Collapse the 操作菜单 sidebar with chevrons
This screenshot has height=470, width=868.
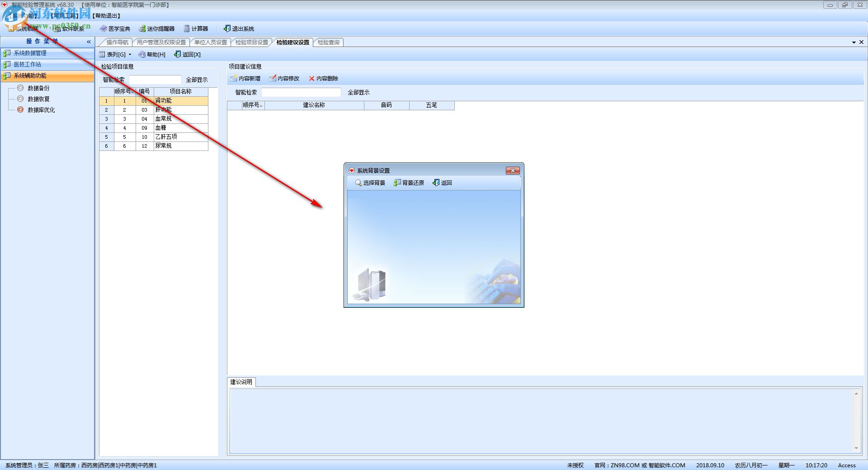click(x=89, y=42)
